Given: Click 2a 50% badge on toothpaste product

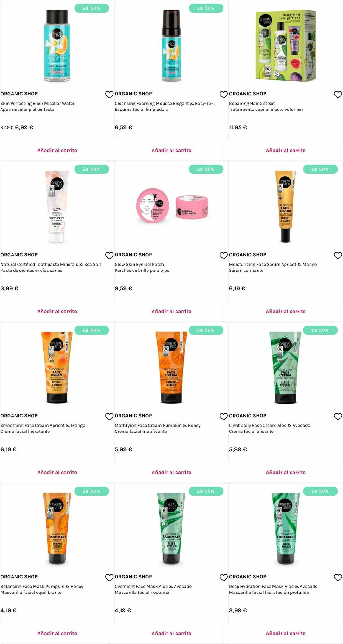Looking at the screenshot, I should [x=92, y=169].
